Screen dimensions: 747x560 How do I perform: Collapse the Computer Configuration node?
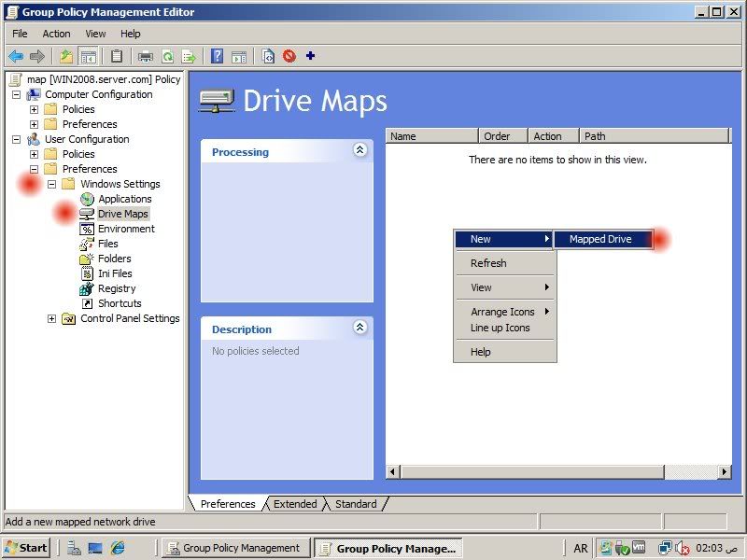16,95
